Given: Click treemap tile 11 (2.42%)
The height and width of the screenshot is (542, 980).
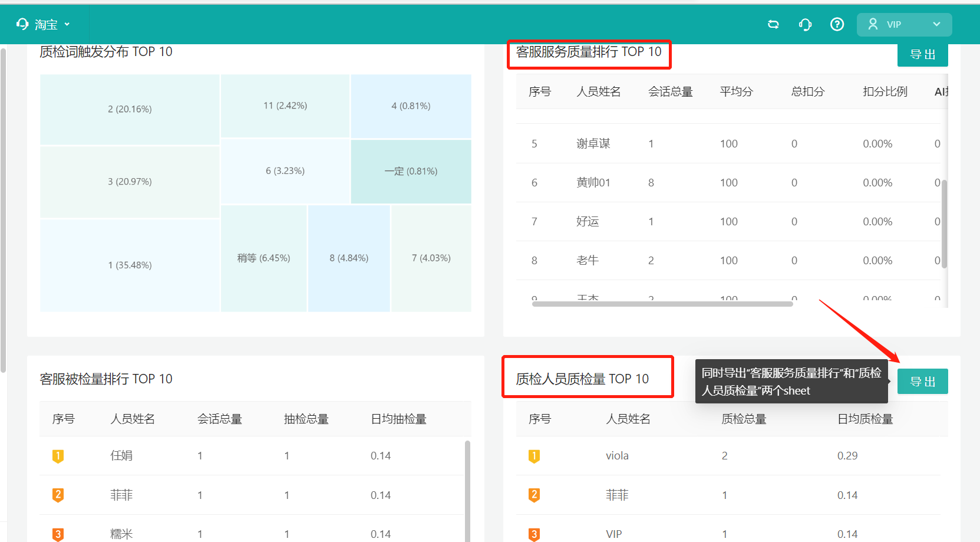Looking at the screenshot, I should pyautogui.click(x=285, y=106).
